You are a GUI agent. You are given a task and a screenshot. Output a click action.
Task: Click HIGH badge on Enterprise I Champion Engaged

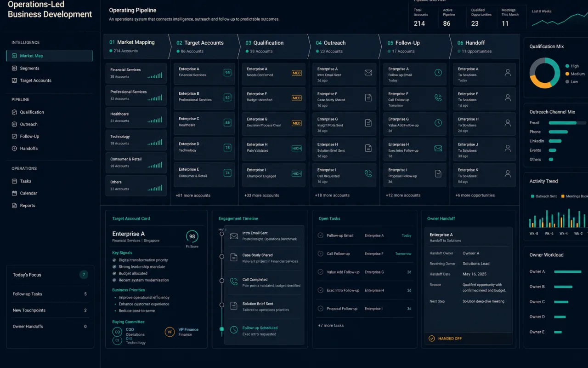tap(297, 173)
